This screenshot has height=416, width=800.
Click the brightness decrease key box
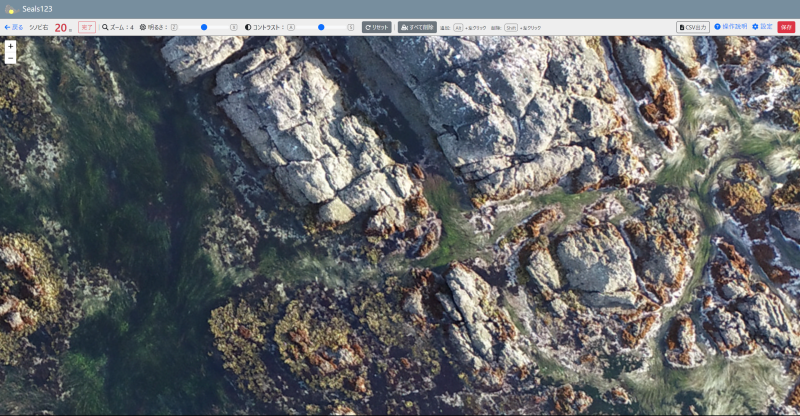(174, 28)
